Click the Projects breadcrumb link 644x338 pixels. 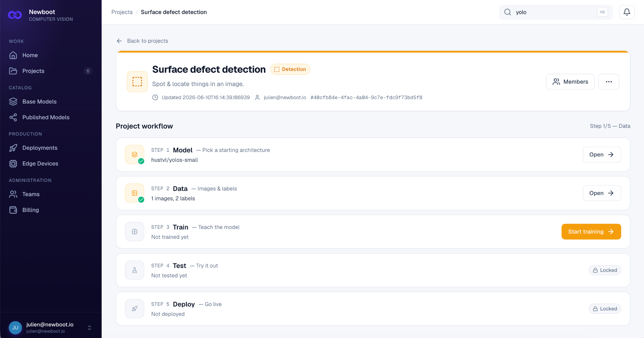(122, 12)
